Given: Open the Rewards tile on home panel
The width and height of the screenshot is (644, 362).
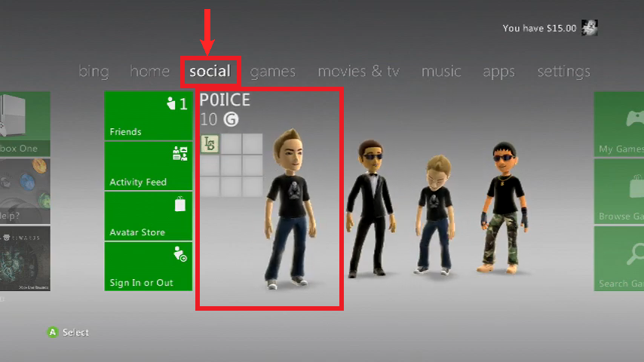Looking at the screenshot, I should click(x=25, y=259).
